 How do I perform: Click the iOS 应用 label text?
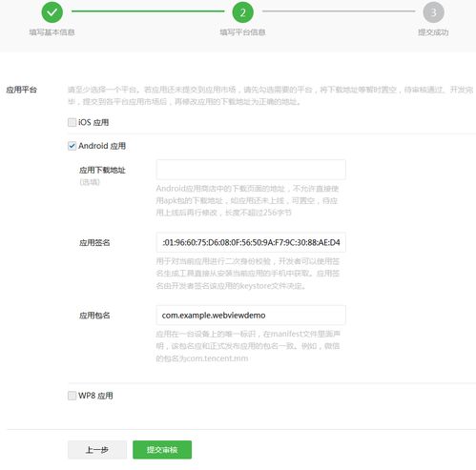93,122
